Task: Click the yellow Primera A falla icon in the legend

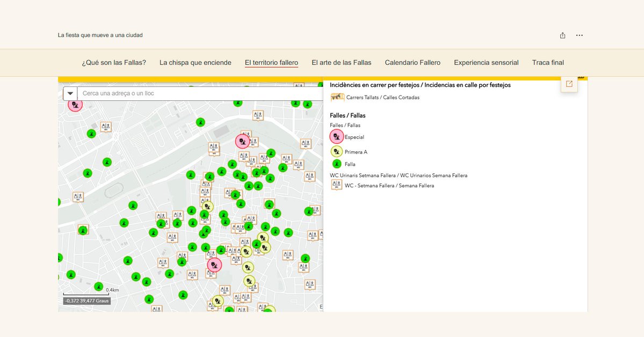Action: [x=336, y=151]
